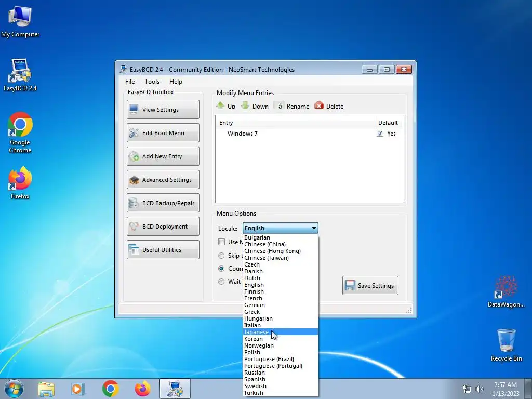The width and height of the screenshot is (532, 399).
Task: Select the DataWagon desktop shortcut
Action: pyautogui.click(x=506, y=291)
